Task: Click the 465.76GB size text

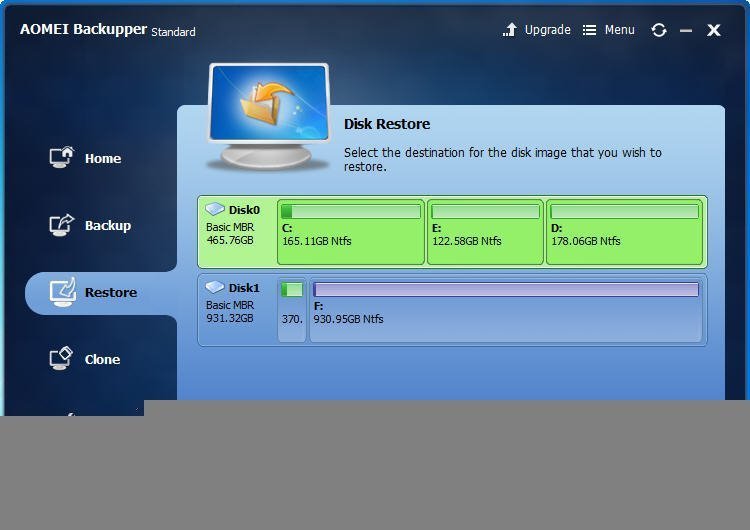Action: [230, 240]
